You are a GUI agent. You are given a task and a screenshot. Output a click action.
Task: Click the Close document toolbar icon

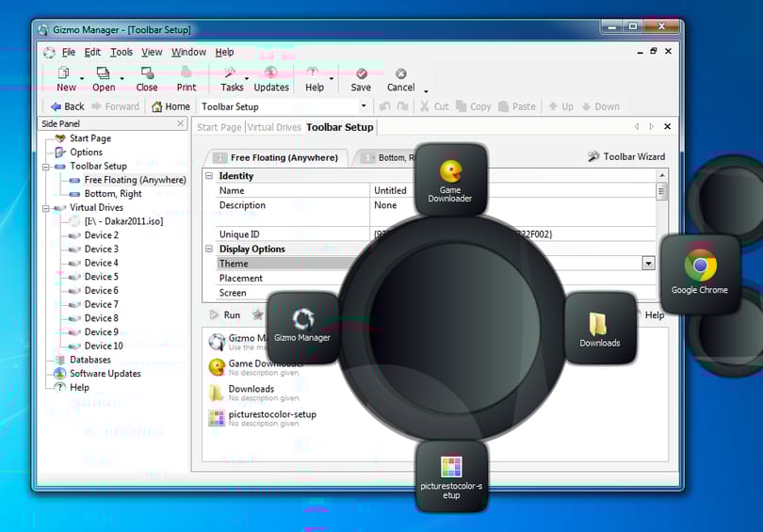147,73
